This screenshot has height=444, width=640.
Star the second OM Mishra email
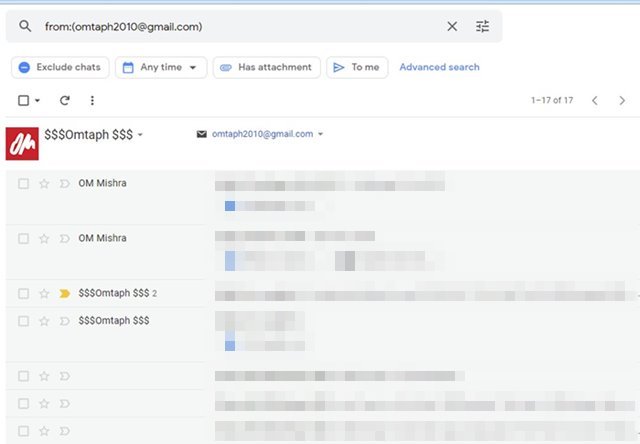(x=44, y=238)
